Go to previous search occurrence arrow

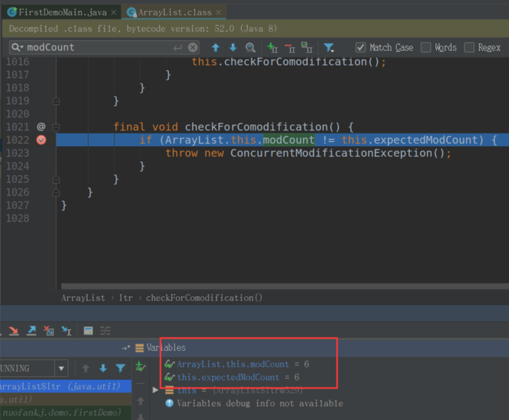click(215, 47)
